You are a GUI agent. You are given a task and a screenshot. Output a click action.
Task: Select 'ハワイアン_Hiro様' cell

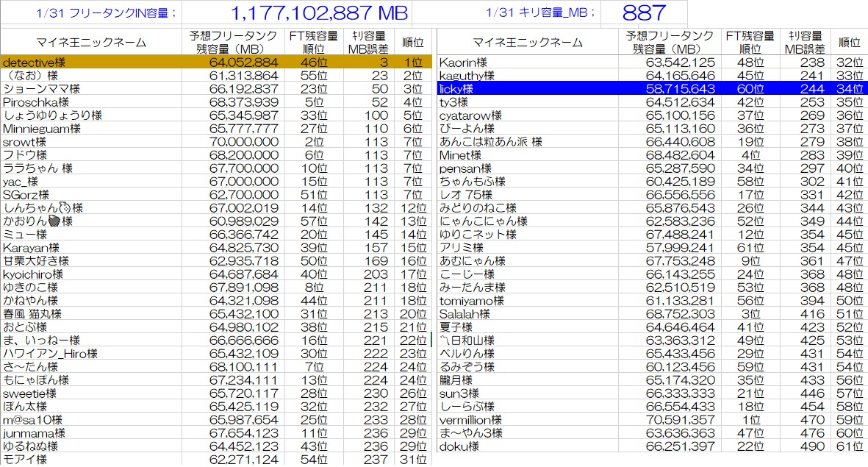[x=91, y=354]
